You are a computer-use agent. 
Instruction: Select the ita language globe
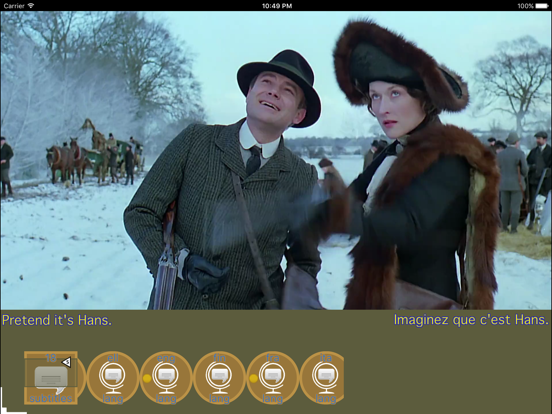[x=322, y=378]
